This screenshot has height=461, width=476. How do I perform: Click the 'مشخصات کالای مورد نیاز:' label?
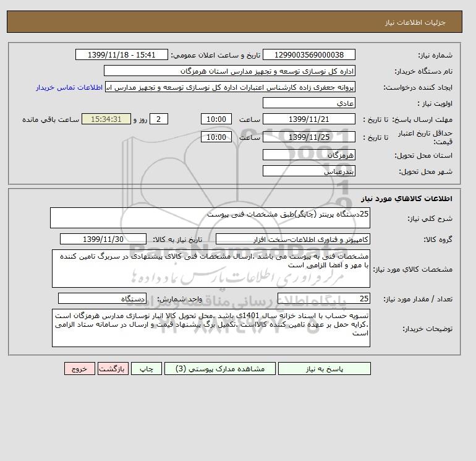412,269
